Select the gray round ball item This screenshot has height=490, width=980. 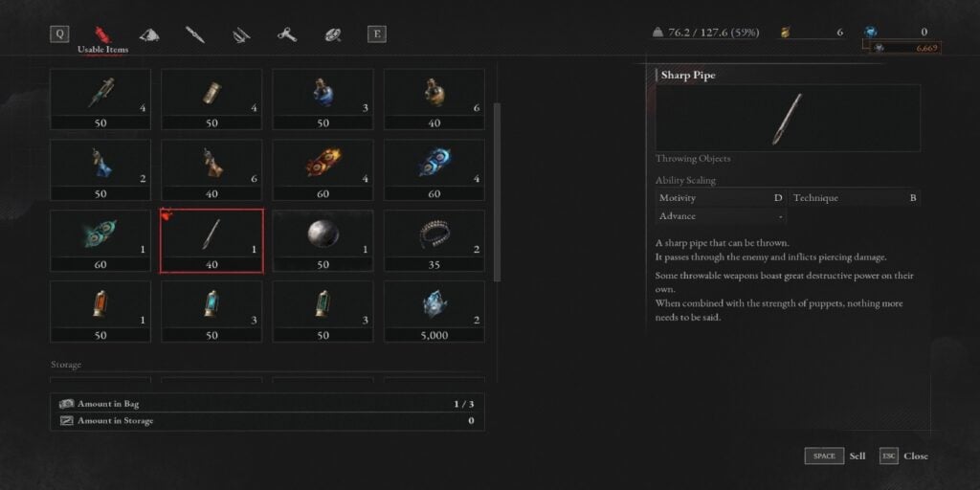click(323, 241)
